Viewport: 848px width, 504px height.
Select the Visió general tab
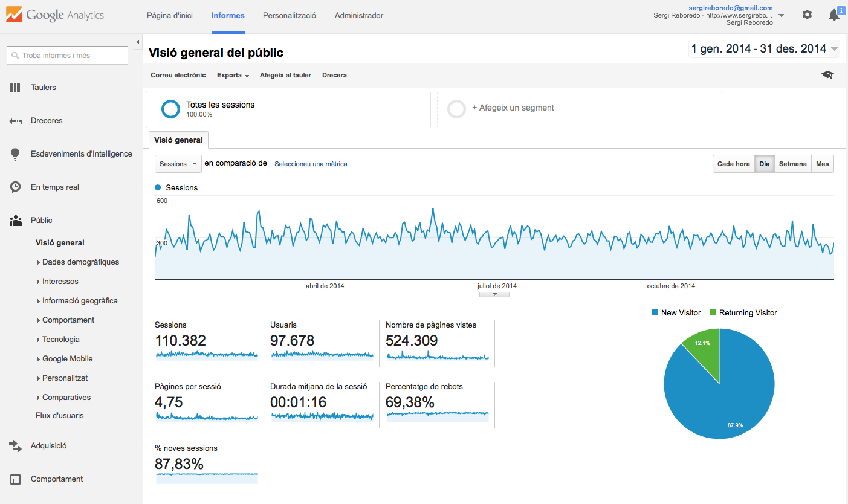pos(178,140)
